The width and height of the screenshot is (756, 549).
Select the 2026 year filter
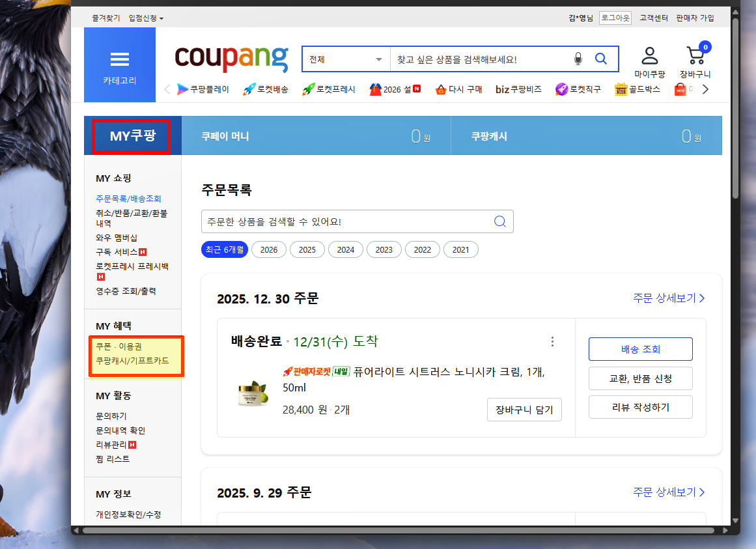click(x=269, y=249)
